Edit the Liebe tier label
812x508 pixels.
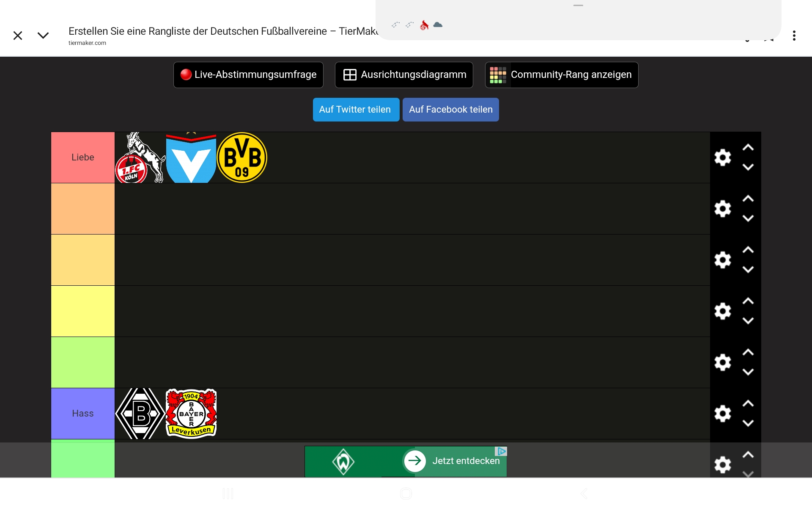(83, 157)
